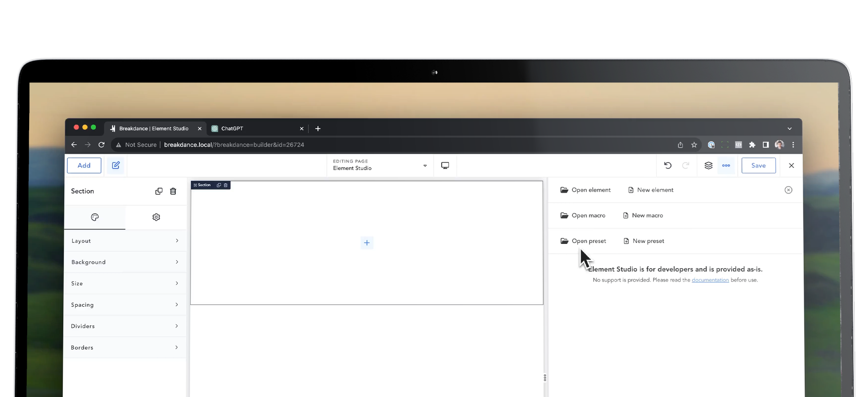
Task: Open the design palette tab
Action: point(95,217)
